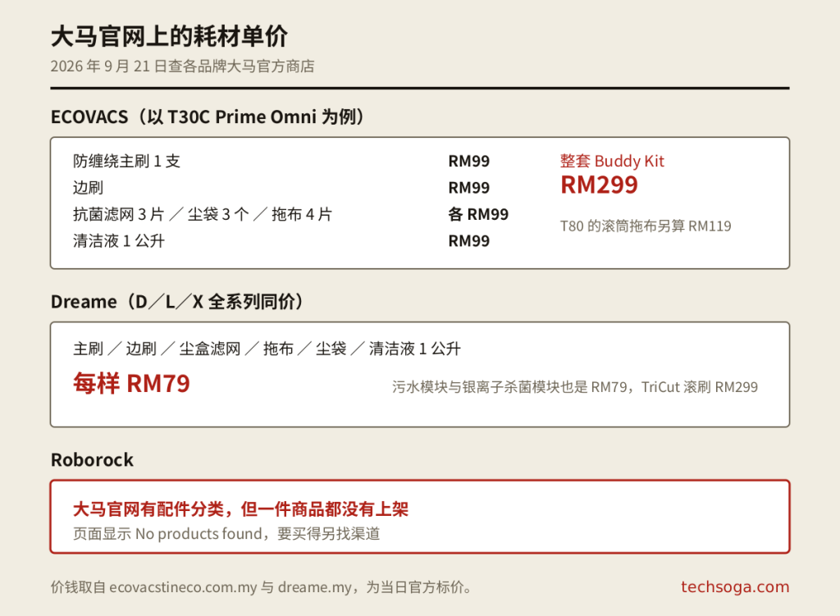Viewport: 840px width, 616px height.
Task: Click the 各 RM99 price
Action: pos(478,214)
